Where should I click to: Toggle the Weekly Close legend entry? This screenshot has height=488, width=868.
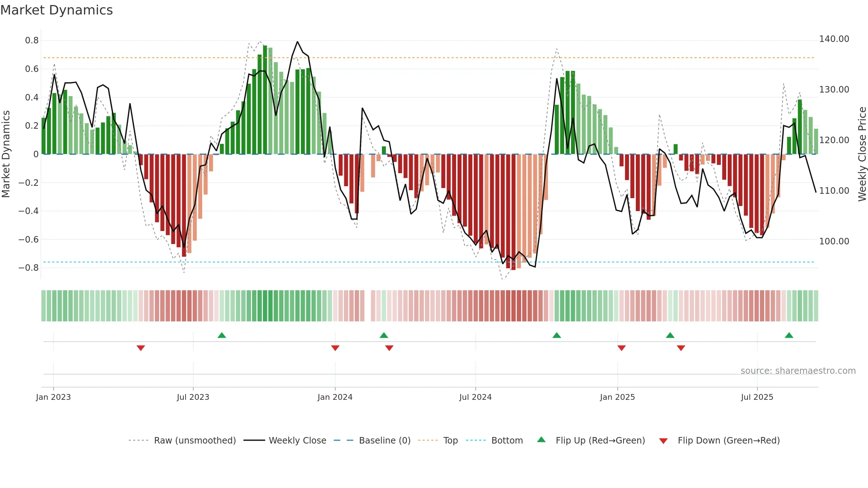point(285,440)
